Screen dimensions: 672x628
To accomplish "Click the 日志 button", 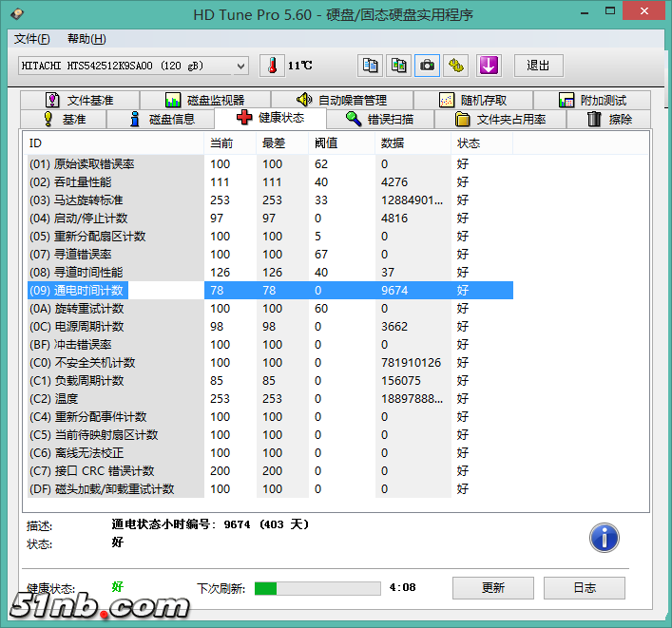I will (585, 588).
